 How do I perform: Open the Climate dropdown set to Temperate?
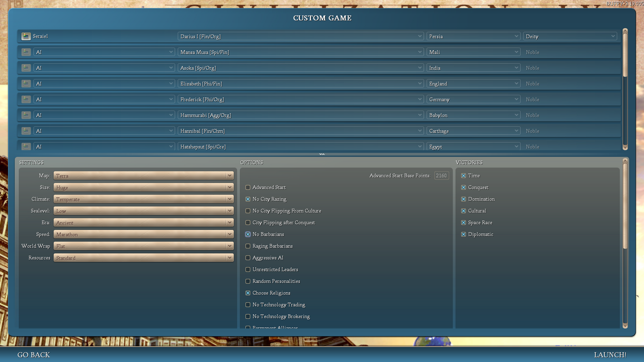(143, 199)
